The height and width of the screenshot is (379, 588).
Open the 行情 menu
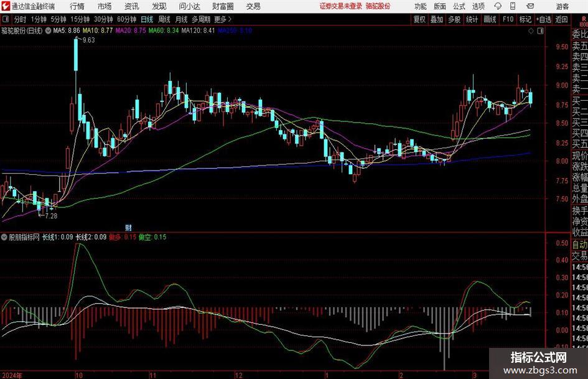pos(77,6)
